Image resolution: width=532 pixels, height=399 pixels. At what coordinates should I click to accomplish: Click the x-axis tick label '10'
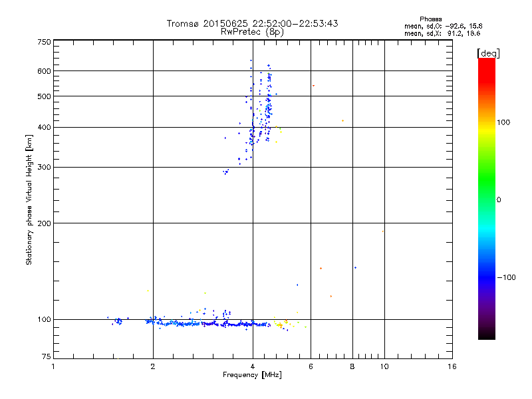[384, 366]
